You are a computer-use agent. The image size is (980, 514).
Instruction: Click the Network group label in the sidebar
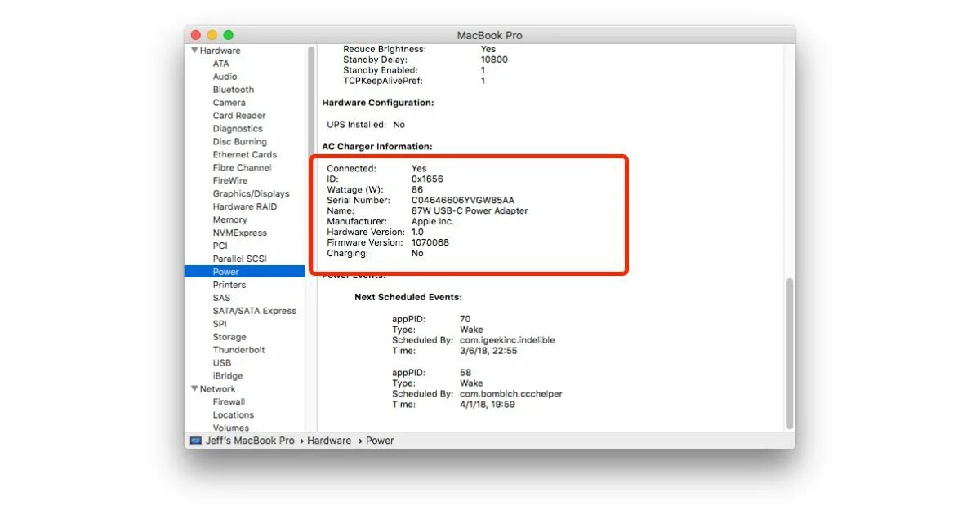coord(217,389)
